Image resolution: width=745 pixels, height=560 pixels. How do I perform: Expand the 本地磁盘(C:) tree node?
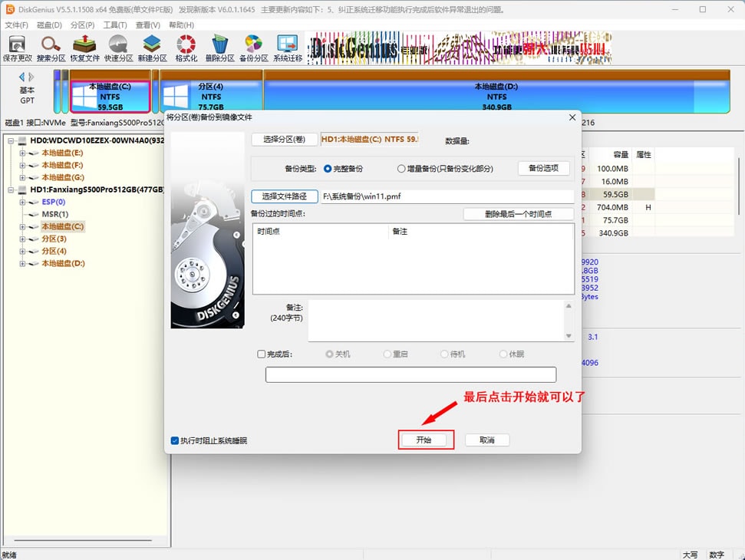23,227
